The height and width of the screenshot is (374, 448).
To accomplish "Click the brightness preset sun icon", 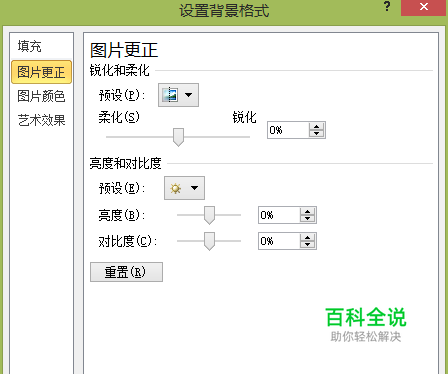I will coord(176,188).
